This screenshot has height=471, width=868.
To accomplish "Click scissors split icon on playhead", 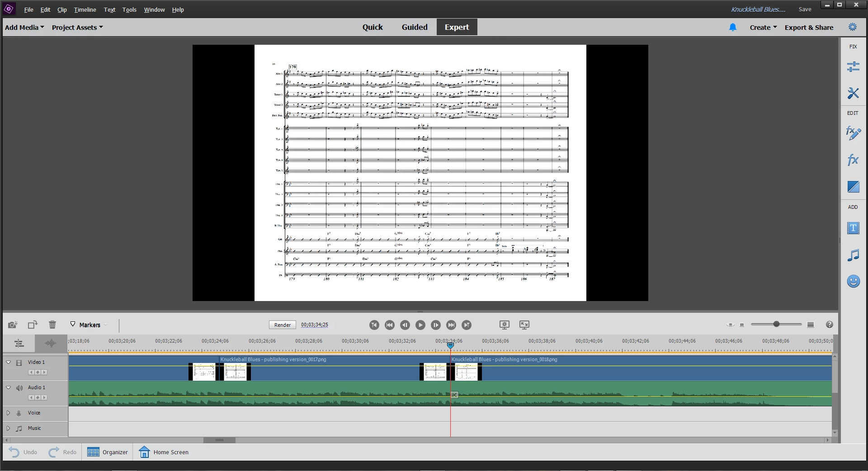I will (454, 395).
